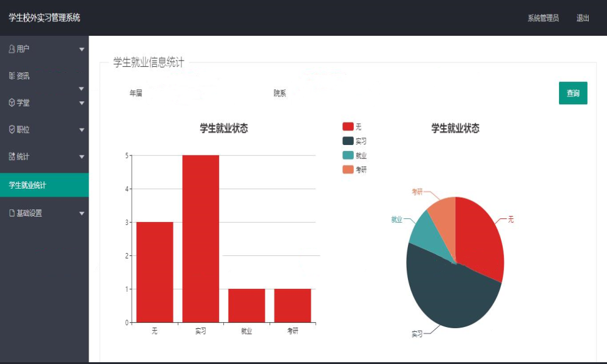607x364 pixels.
Task: Expand the 学堂 menu arrow
Action: point(82,103)
